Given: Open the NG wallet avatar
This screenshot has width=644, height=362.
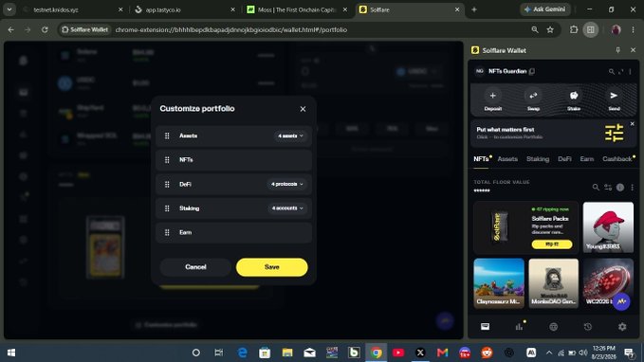Looking at the screenshot, I should click(479, 71).
